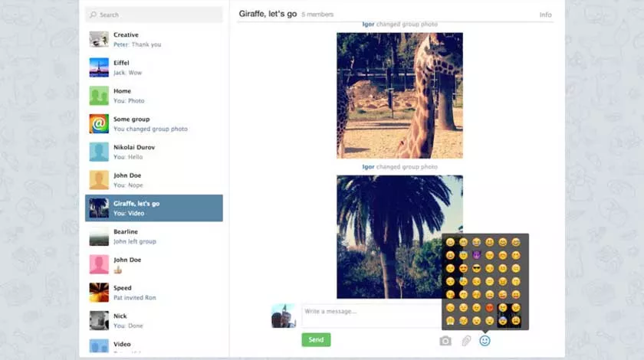Image resolution: width=644 pixels, height=360 pixels.
Task: Insert the purple devil emoji
Action: (476, 255)
